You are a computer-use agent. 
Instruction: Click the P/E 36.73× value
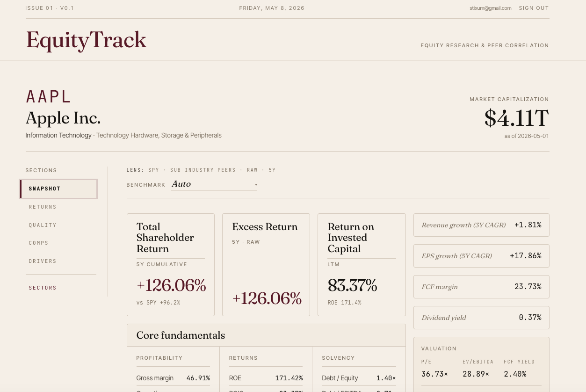[x=434, y=374]
